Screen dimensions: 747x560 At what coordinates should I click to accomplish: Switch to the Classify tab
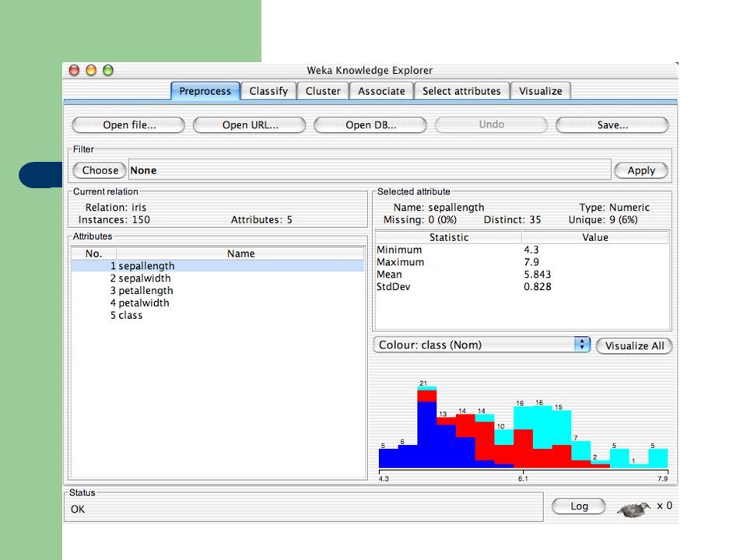[268, 91]
